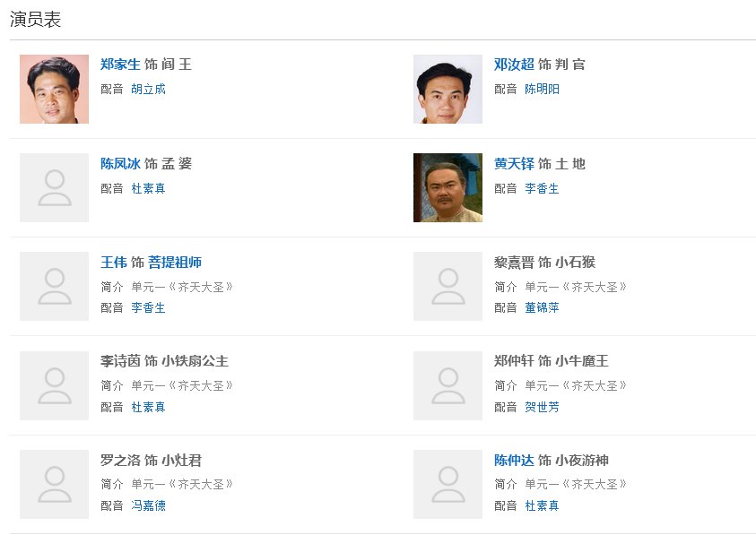Open voice actor link 胡立成

[x=148, y=90]
